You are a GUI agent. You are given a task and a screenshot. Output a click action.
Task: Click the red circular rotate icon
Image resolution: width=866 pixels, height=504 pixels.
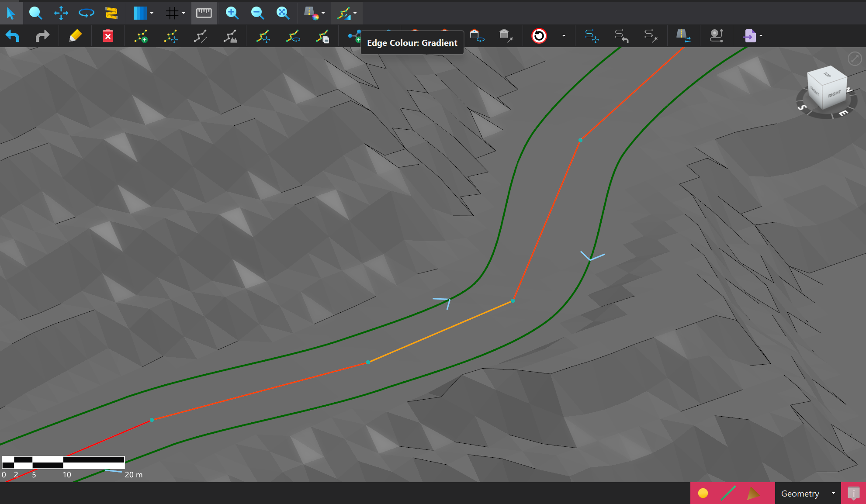[x=539, y=36]
